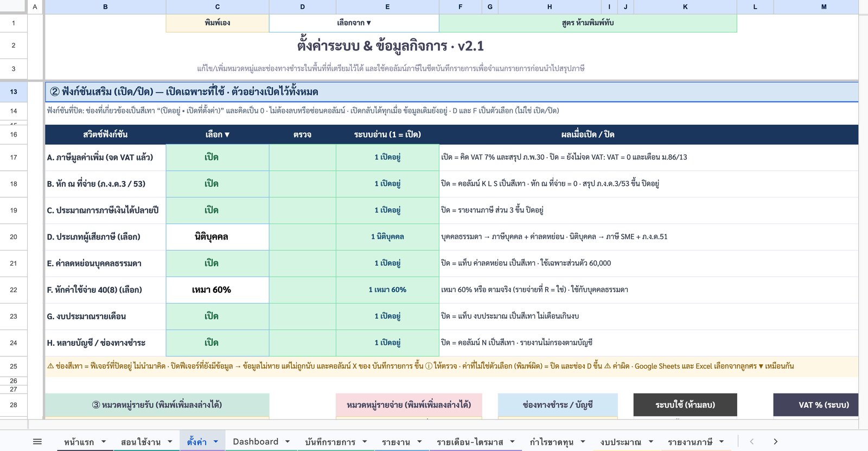The image size is (868, 451).
Task: Open the all sheets list icon
Action: click(37, 442)
